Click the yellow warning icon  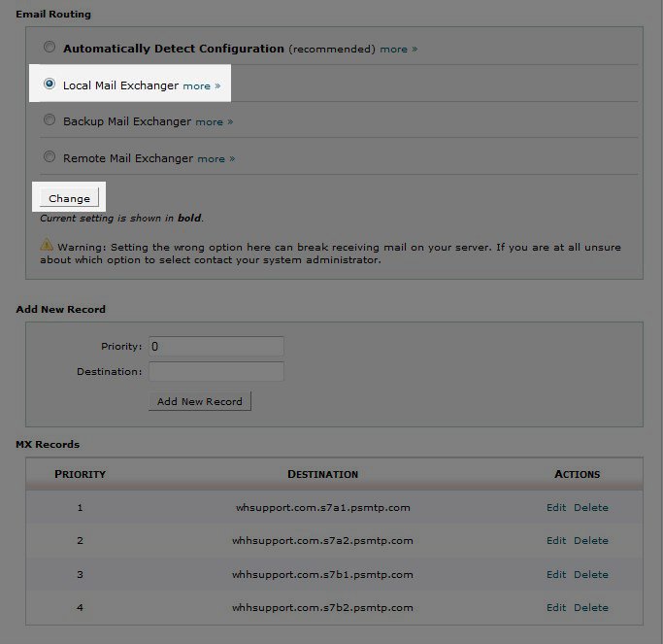tap(47, 246)
